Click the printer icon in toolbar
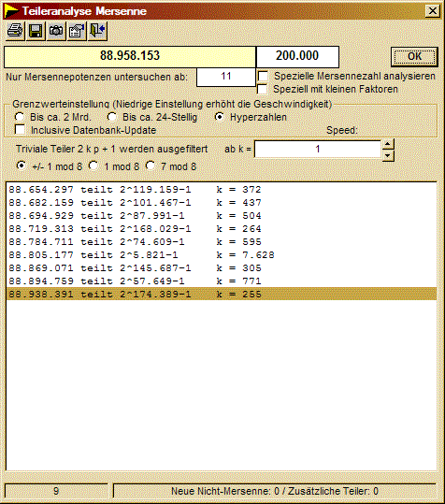The width and height of the screenshot is (445, 504). 15,31
